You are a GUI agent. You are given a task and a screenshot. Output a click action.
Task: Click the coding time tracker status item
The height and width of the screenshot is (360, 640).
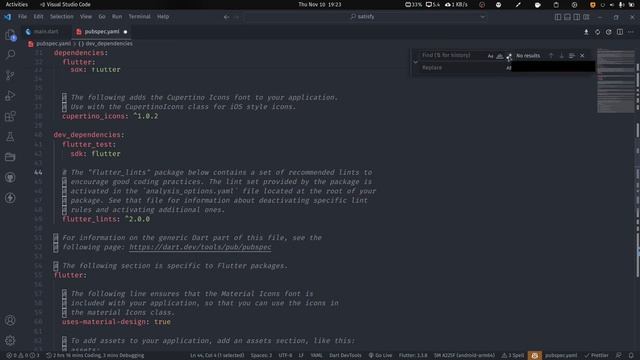pyautogui.click(x=96, y=356)
